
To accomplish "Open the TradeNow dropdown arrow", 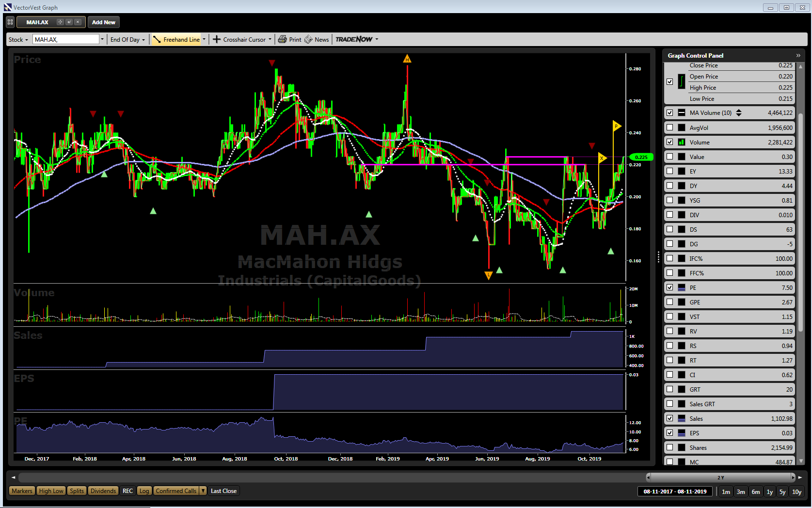I will click(x=377, y=39).
